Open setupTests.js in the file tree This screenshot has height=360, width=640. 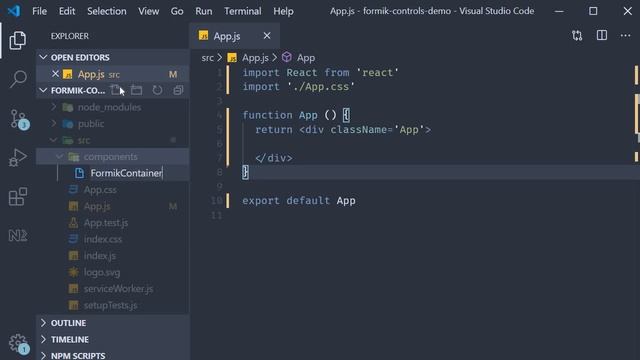pyautogui.click(x=113, y=305)
